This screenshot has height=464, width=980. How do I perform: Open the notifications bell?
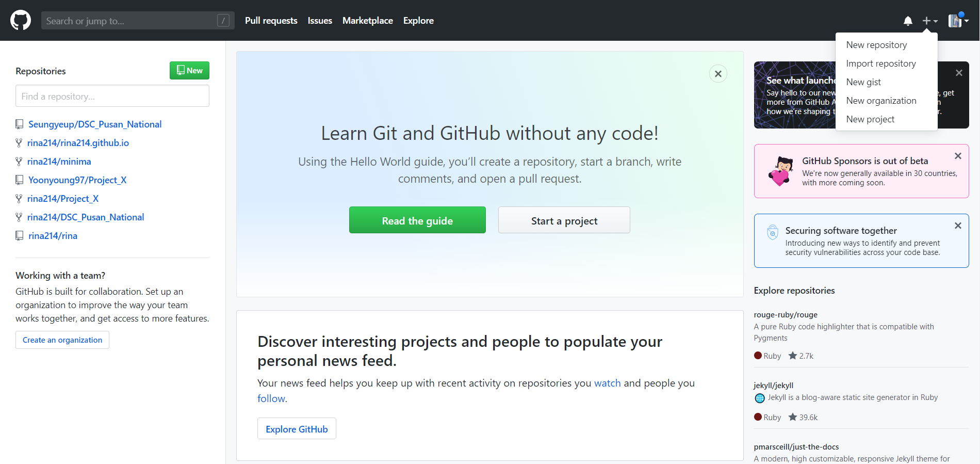[x=908, y=21]
